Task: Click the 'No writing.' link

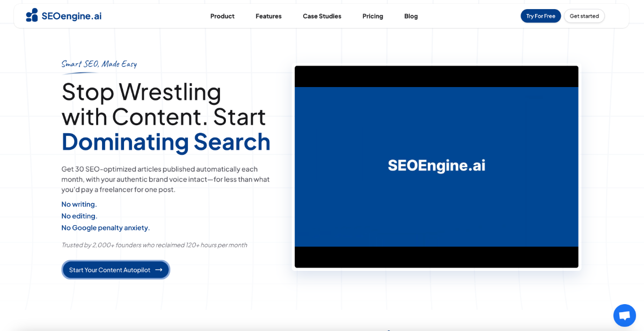Action: [x=79, y=204]
